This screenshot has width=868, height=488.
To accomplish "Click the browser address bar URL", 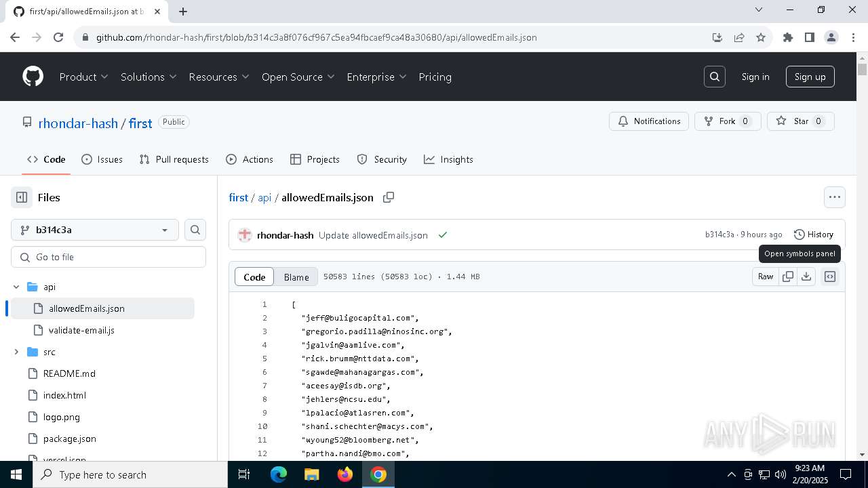I will (x=317, y=37).
